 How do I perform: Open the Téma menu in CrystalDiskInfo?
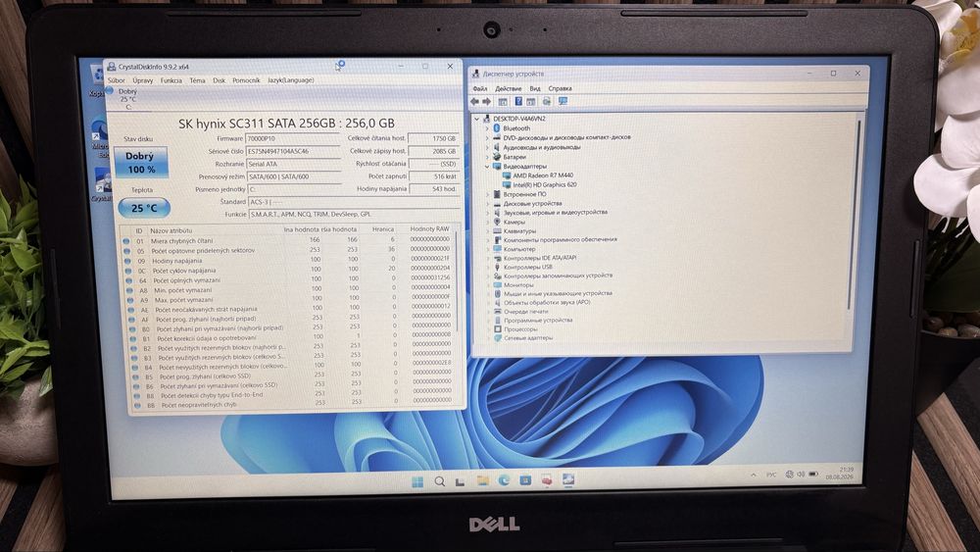pyautogui.click(x=198, y=80)
